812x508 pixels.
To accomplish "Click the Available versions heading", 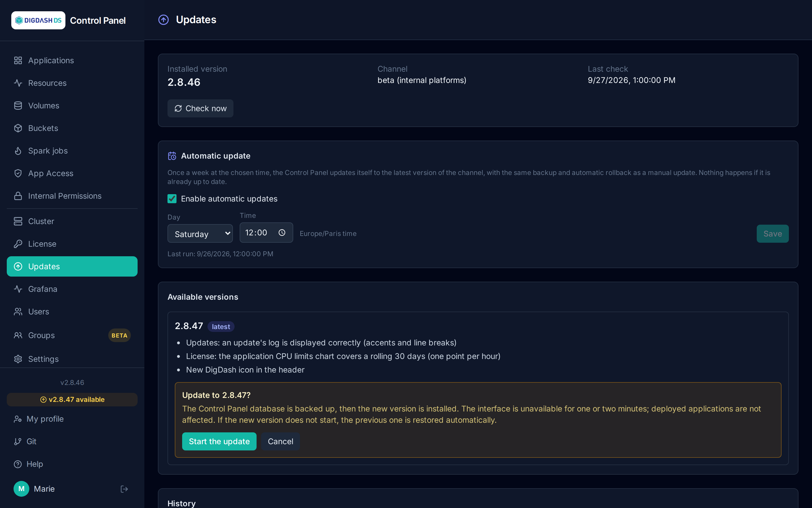I will point(203,297).
